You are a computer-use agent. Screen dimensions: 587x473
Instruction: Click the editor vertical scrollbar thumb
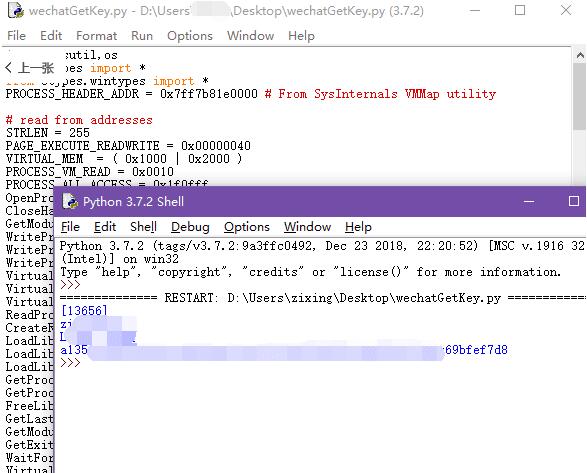coord(580,97)
